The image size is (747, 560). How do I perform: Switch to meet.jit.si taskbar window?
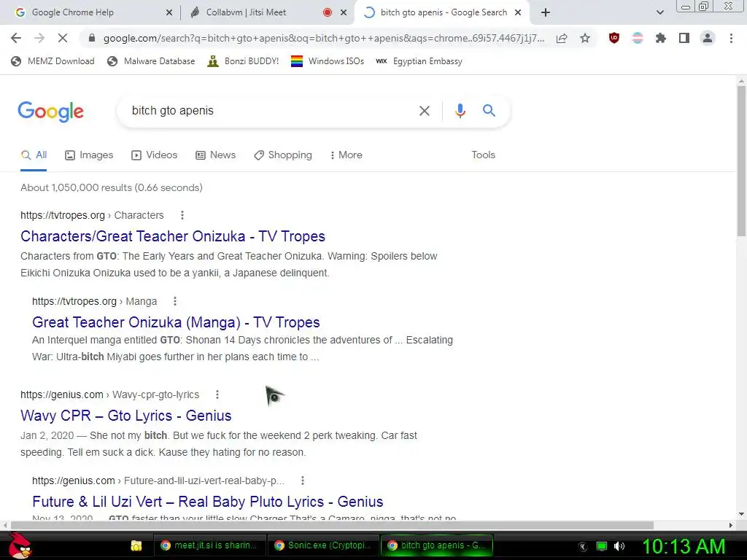tap(209, 545)
